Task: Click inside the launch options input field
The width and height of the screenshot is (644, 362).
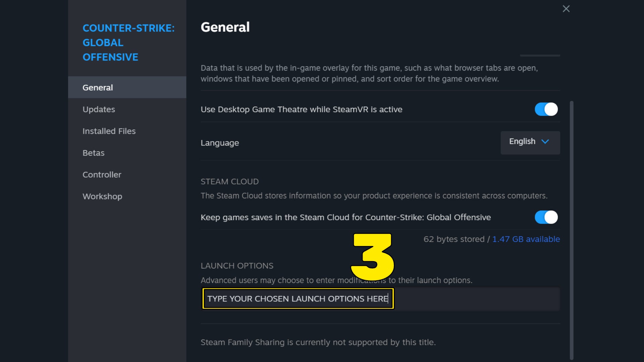Action: click(298, 299)
